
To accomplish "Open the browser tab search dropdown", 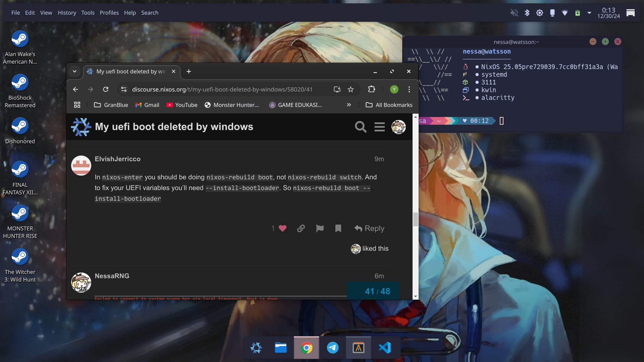I will pyautogui.click(x=74, y=72).
